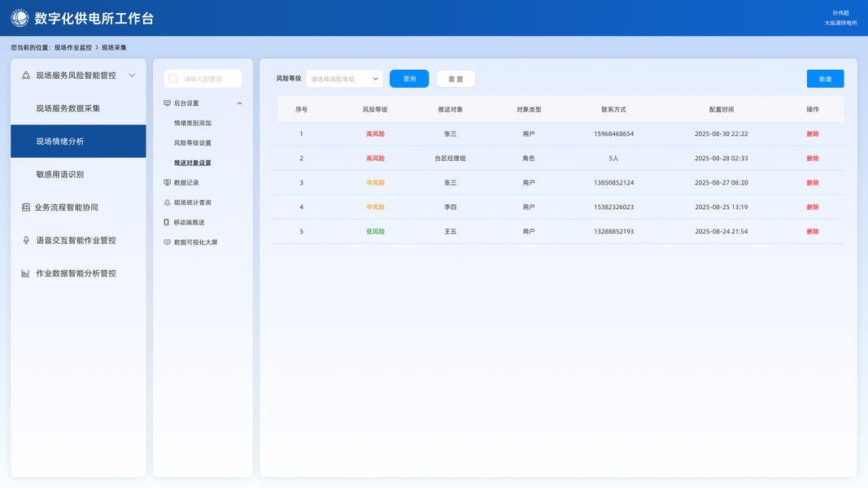Viewport: 868px width, 488px height.
Task: Click the 推送对象 column header
Action: (x=450, y=110)
